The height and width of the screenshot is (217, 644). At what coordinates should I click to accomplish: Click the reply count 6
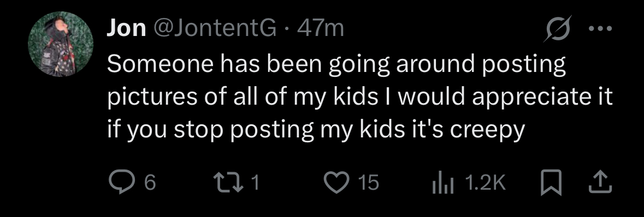(x=151, y=182)
